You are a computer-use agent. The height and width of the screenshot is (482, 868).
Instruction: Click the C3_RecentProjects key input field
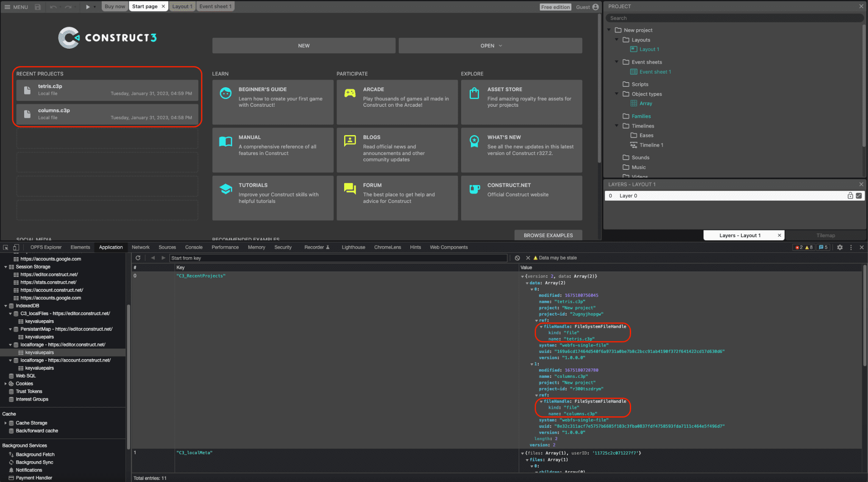point(201,275)
